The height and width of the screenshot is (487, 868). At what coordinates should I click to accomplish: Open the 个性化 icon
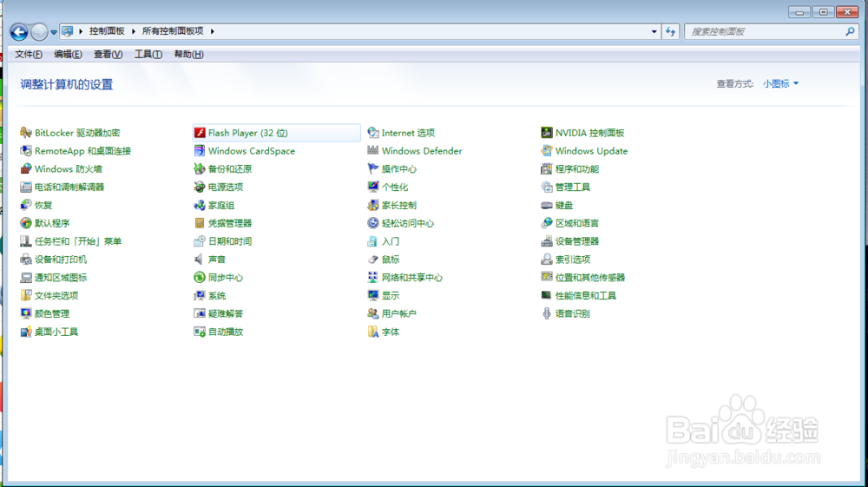click(x=373, y=187)
